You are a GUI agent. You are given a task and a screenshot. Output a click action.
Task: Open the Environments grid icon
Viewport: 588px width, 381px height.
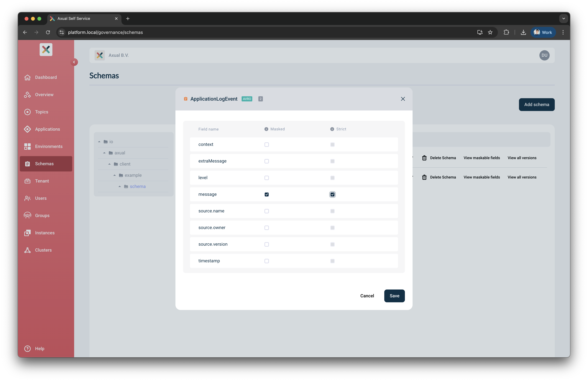click(27, 146)
